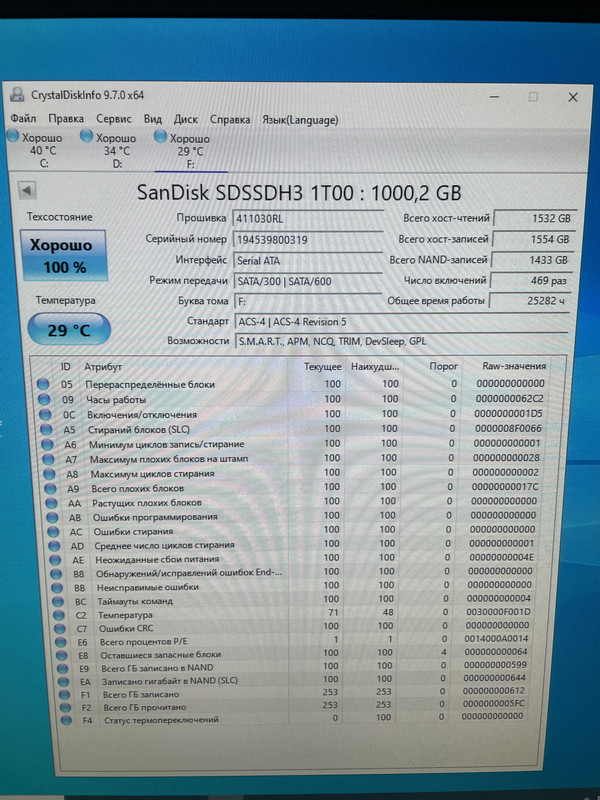Click status circle of AA Растущих плохих блоков
The height and width of the screenshot is (800, 600).
[51, 503]
